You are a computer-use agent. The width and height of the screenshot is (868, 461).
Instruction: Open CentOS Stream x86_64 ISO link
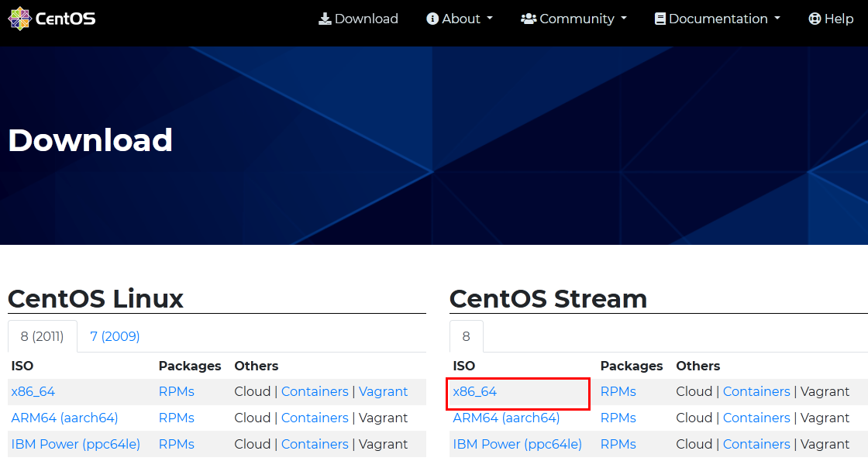pos(475,392)
